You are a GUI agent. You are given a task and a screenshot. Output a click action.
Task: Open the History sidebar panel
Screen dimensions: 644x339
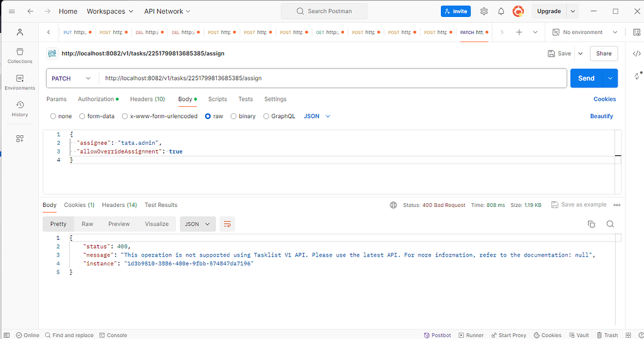point(19,109)
